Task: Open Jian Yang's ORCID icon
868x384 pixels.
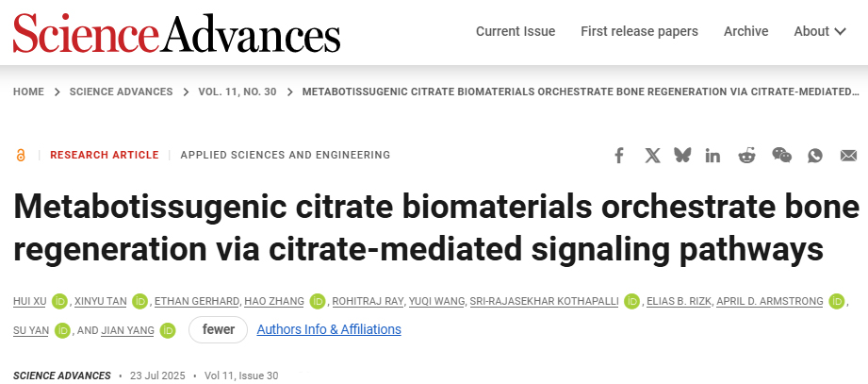Action: click(168, 330)
